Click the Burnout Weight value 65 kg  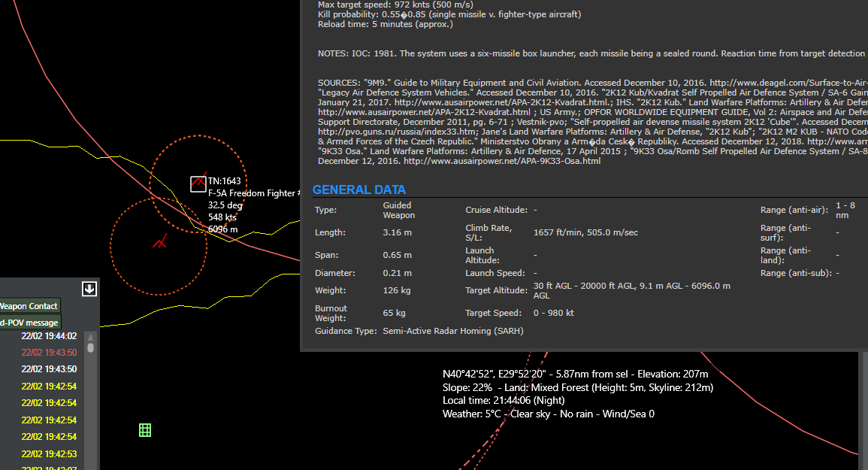(x=394, y=313)
